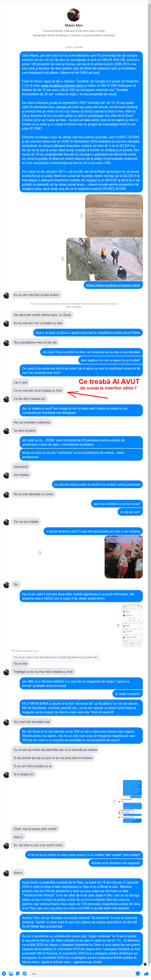Open the scanned police document photo
151x980 pixels.
click(114, 216)
